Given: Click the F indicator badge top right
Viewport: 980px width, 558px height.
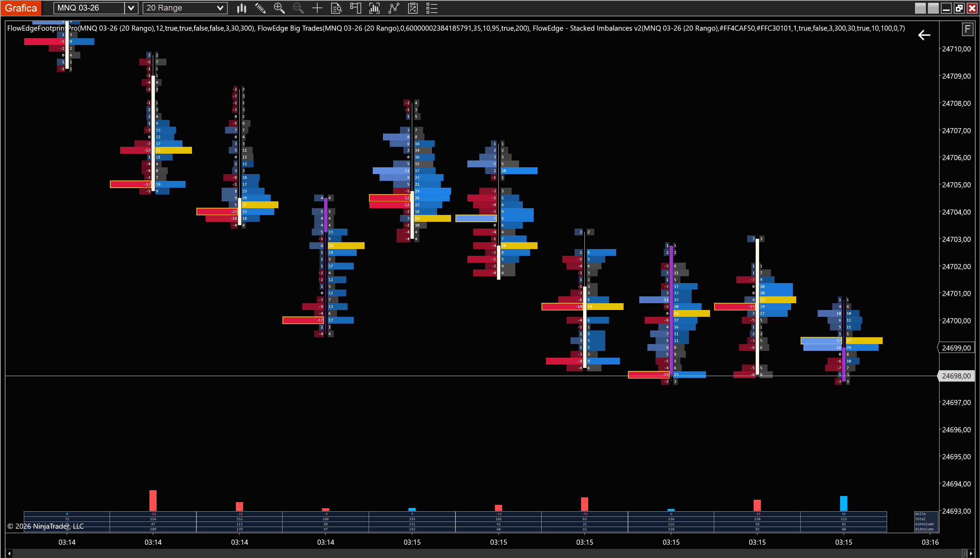Looking at the screenshot, I should click(x=967, y=29).
